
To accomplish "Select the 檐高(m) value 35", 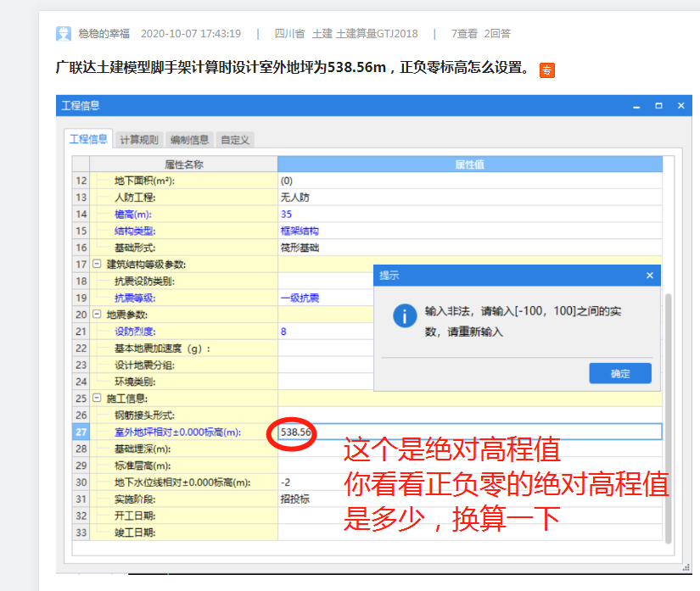I will 286,214.
